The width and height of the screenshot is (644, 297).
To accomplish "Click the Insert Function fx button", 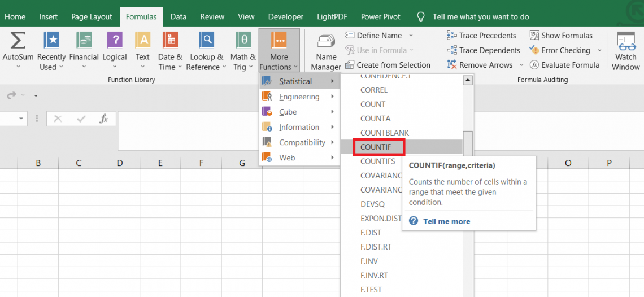I will coord(104,119).
